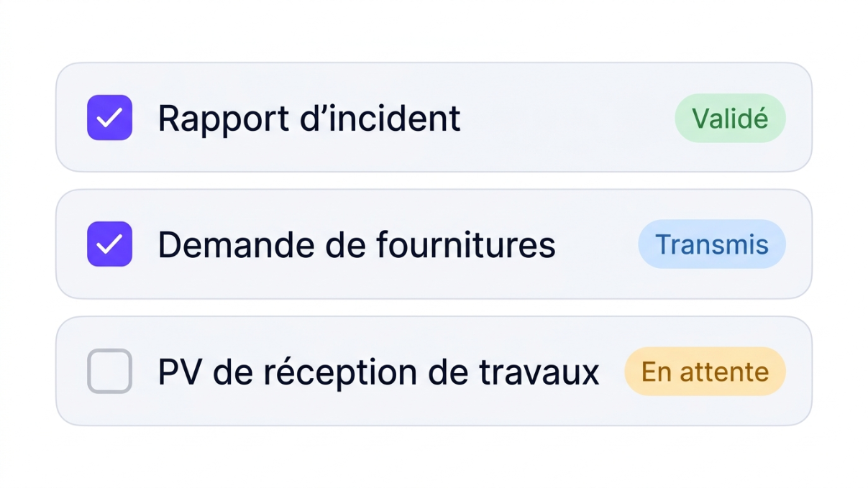Screen dimensions: 868x488
Task: Click the white checkmark icon beside Rapport d'incident
Action: pos(109,118)
